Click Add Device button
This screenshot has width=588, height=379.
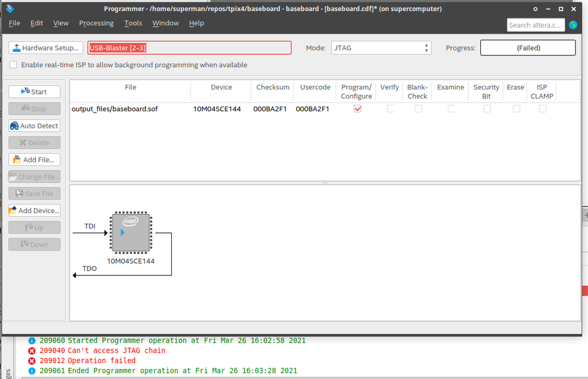(34, 211)
